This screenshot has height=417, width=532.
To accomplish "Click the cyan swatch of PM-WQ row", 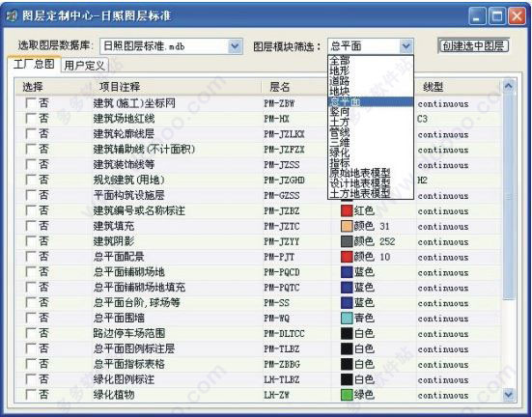I will point(347,318).
